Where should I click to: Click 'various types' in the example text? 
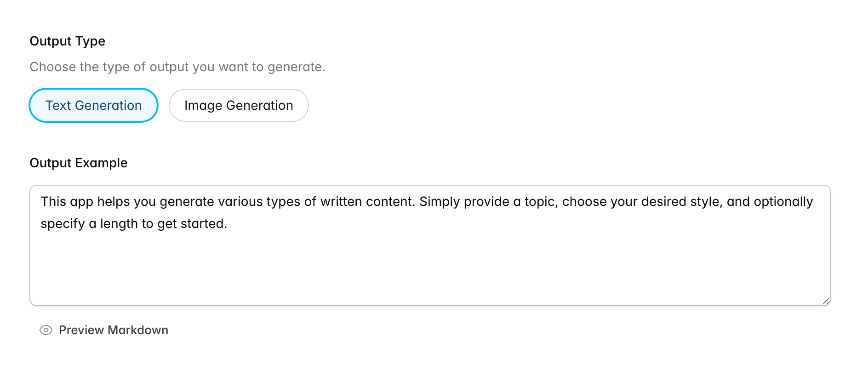258,202
